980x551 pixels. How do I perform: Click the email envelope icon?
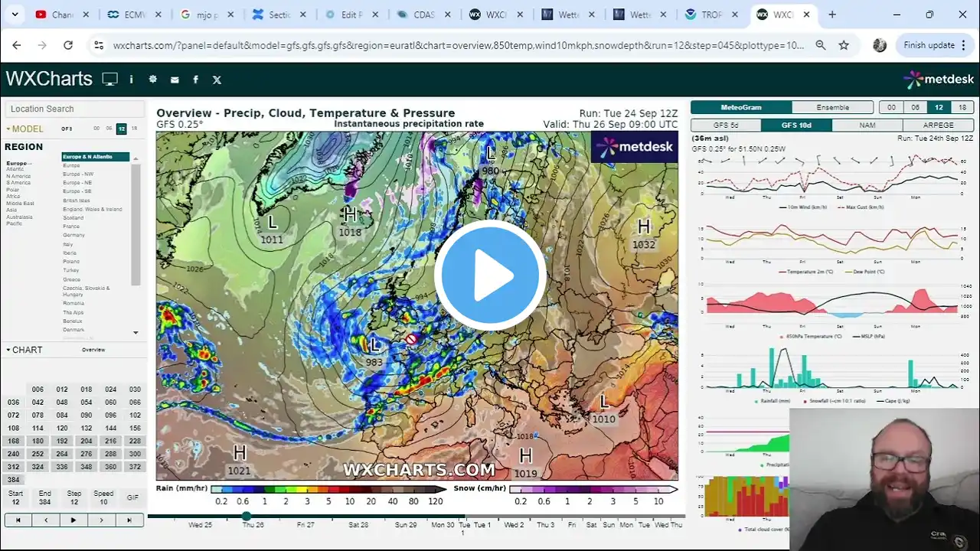coord(175,80)
